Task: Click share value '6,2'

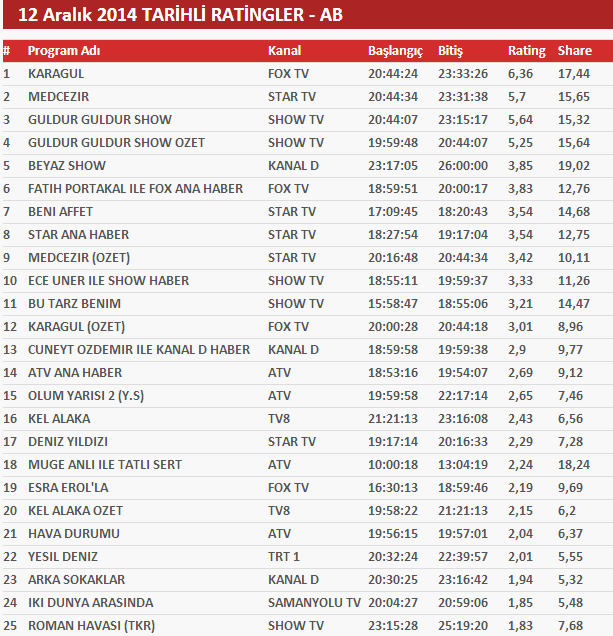Action: coord(567,511)
